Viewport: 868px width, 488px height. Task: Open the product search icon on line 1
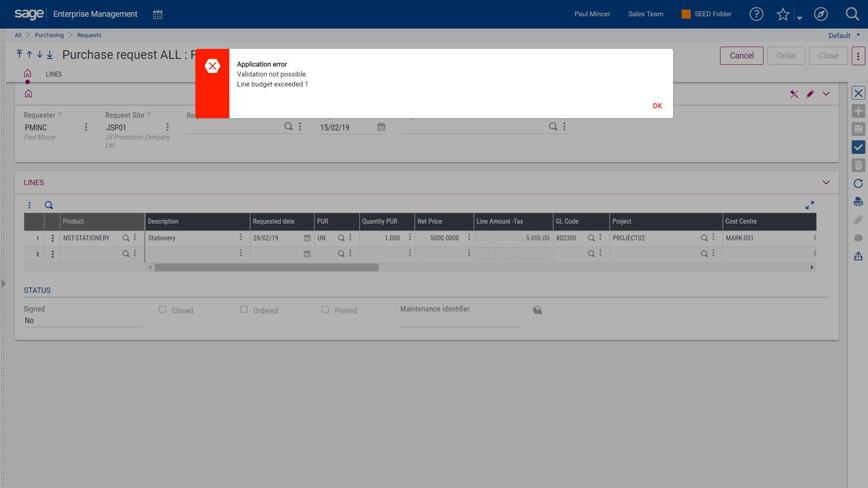pos(125,238)
